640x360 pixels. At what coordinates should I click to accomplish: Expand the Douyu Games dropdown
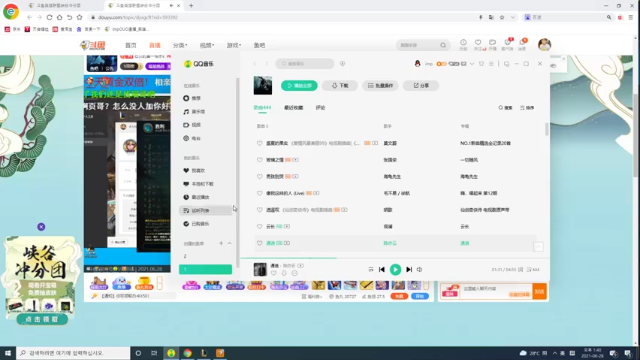(x=234, y=45)
